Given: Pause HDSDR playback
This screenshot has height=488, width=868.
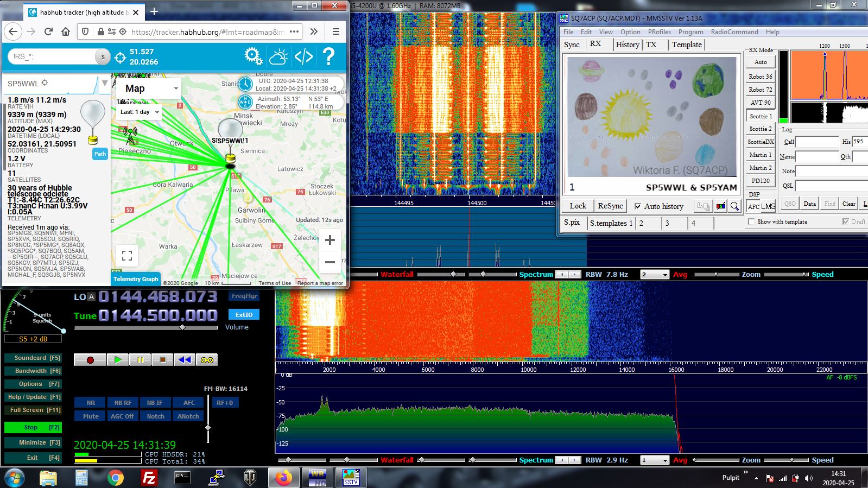Looking at the screenshot, I should coord(140,359).
